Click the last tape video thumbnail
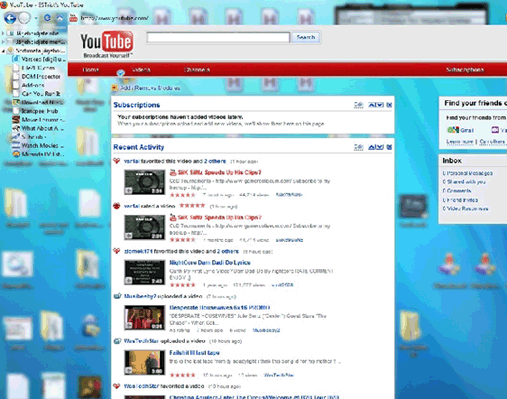This screenshot has width=507, height=399. [144, 362]
